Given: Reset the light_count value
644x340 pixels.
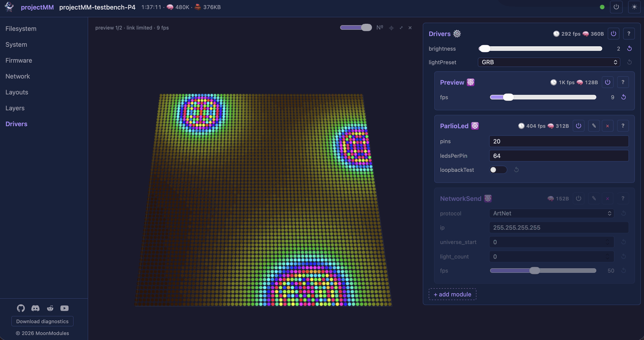Looking at the screenshot, I should [x=623, y=256].
